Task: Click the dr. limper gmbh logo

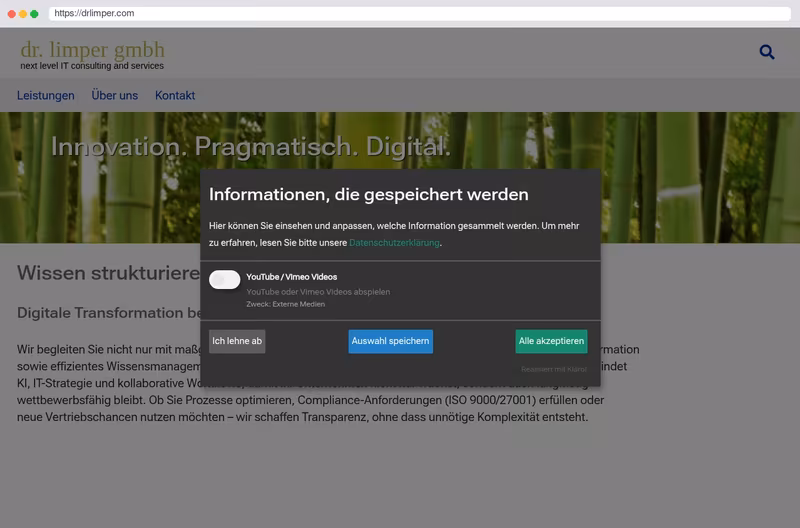Action: (92, 50)
